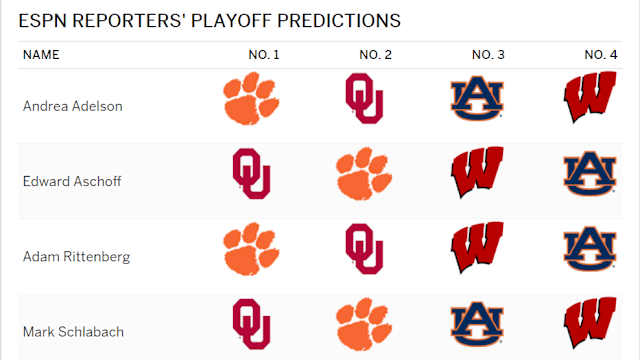The width and height of the screenshot is (640, 360).
Task: Select the NAME column header
Action: [x=41, y=55]
